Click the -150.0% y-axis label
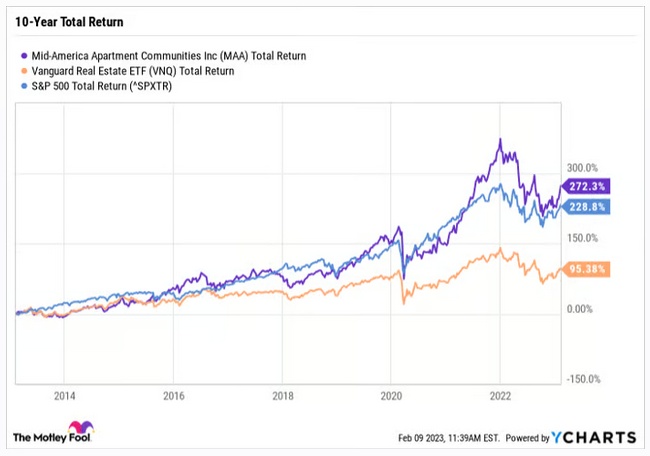The image size is (650, 456). pyautogui.click(x=582, y=379)
